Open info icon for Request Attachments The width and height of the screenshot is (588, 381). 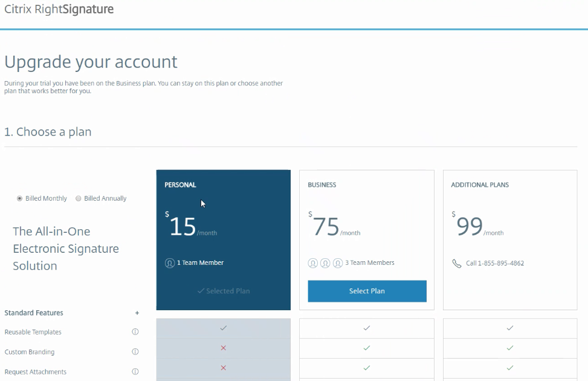135,371
